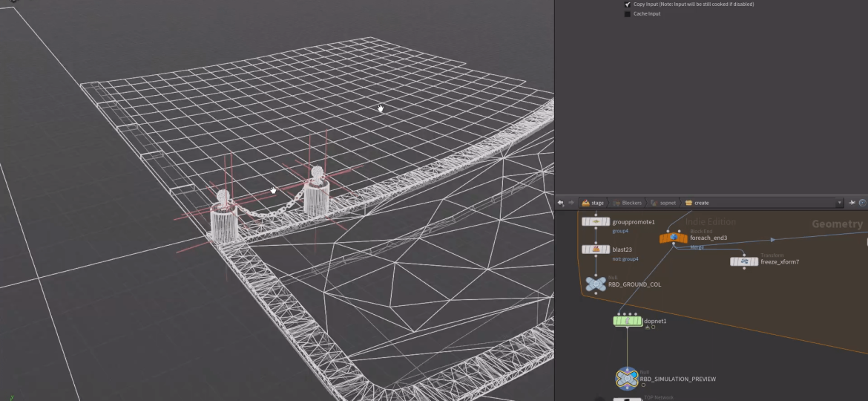Toggle the pin icon on network path bar
The height and width of the screenshot is (401, 868).
(x=852, y=203)
